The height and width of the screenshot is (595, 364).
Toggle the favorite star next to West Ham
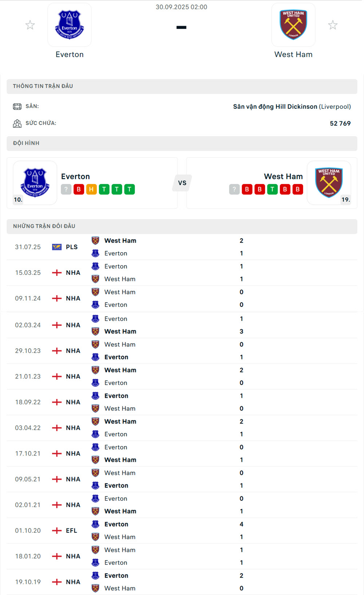click(333, 25)
